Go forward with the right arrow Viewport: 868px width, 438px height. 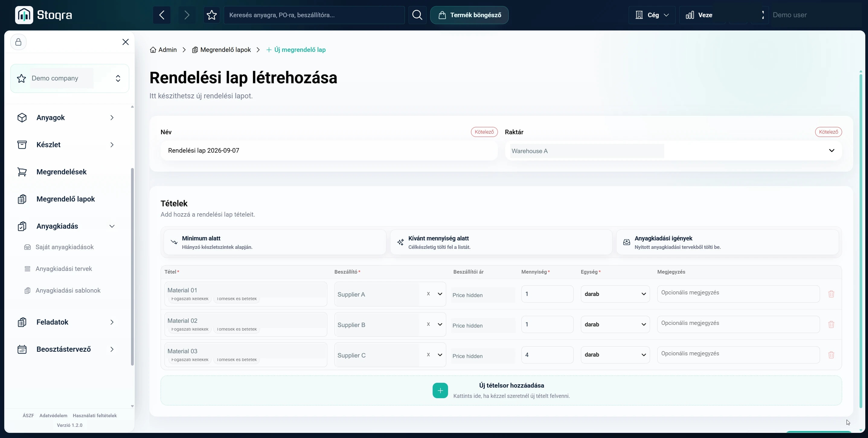pyautogui.click(x=187, y=15)
